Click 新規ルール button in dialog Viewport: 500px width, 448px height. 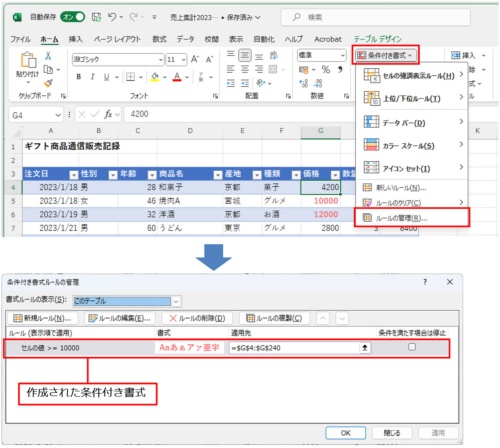click(x=42, y=318)
